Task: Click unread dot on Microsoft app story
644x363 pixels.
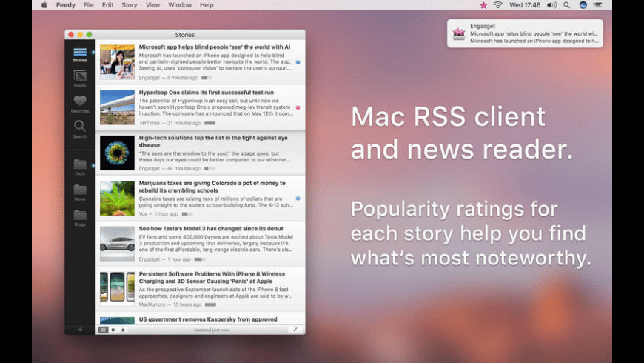Action: (x=298, y=62)
